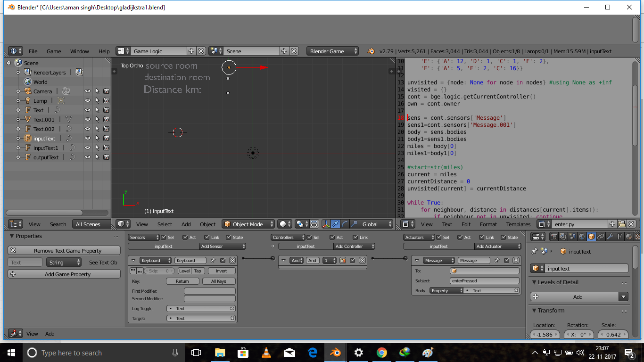
Task: Toggle the Actuators Link checkbox
Action: 481,238
